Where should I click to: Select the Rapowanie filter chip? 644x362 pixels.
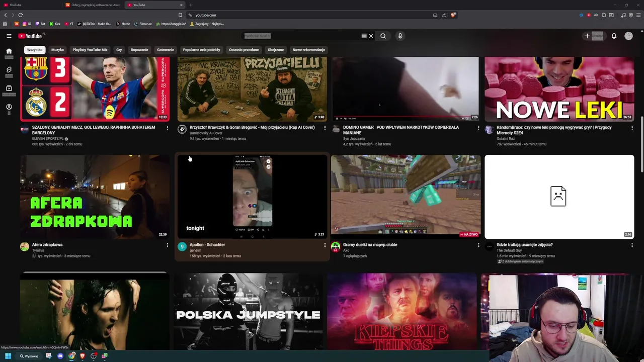click(139, 50)
